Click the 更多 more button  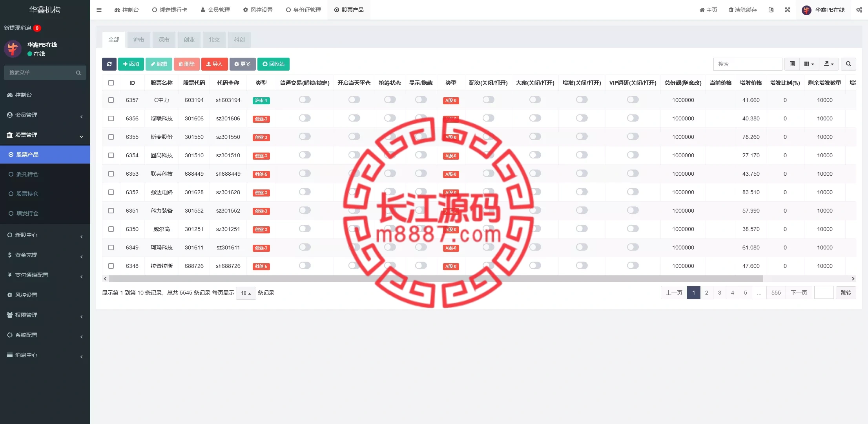(243, 64)
